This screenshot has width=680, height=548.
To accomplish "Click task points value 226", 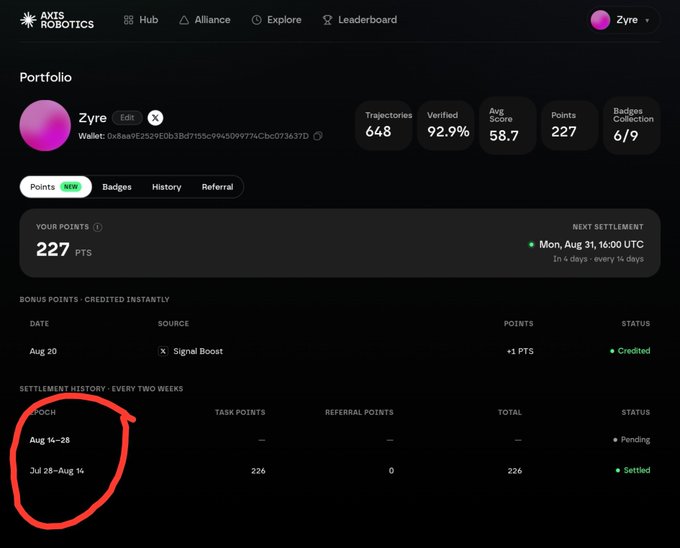I will 258,471.
